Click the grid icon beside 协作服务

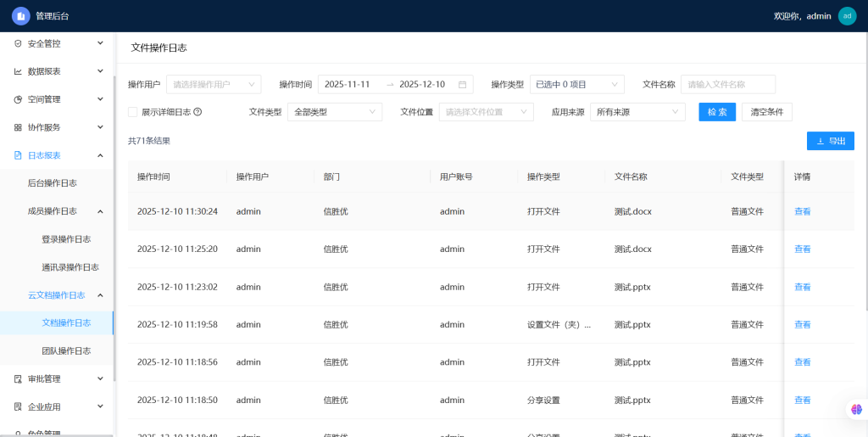coord(18,127)
